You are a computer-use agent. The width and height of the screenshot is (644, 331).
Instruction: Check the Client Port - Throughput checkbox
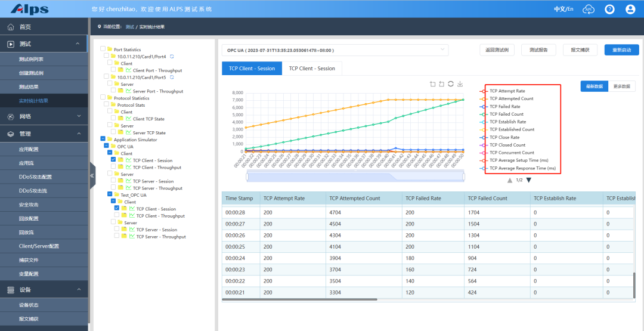pos(114,70)
